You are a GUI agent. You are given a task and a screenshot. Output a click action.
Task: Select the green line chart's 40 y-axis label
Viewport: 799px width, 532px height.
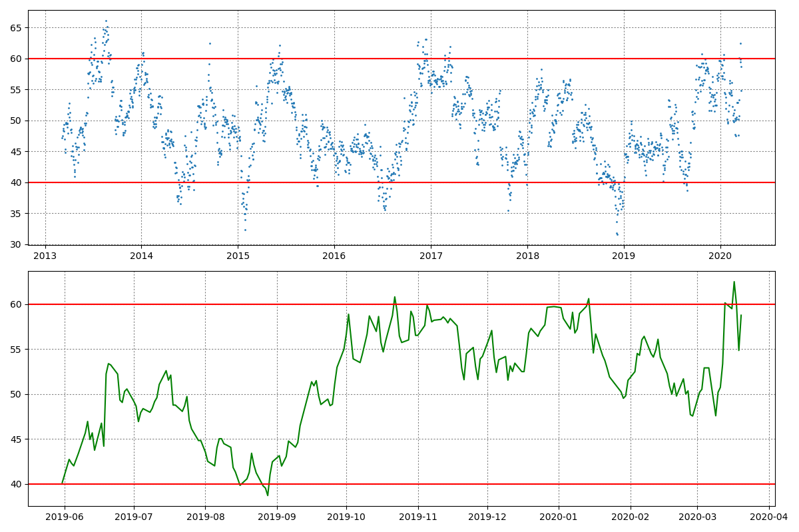[17, 484]
